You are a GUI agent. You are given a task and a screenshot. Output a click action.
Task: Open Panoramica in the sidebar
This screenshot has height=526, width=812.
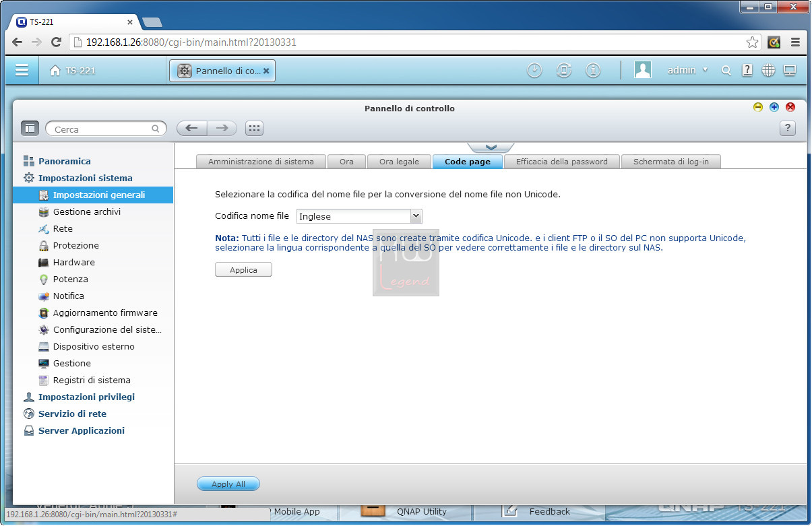64,162
